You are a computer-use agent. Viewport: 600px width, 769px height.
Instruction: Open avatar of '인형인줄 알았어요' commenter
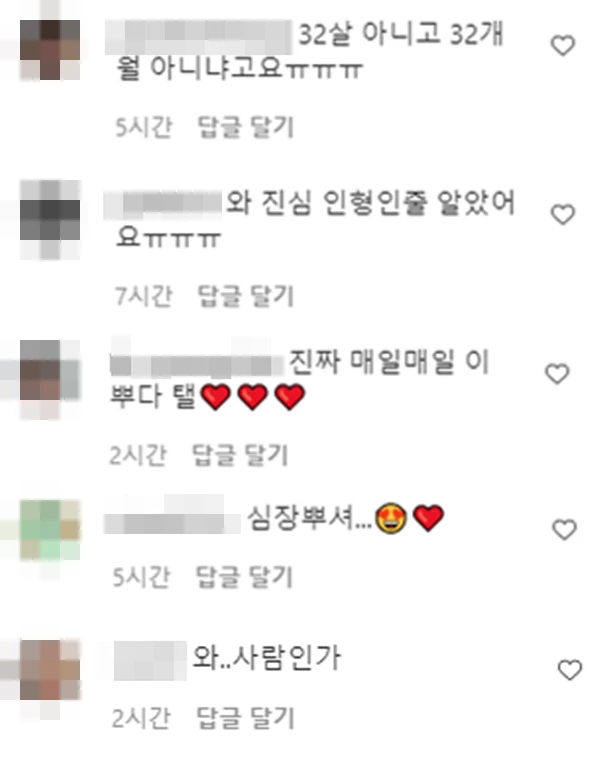click(x=50, y=219)
